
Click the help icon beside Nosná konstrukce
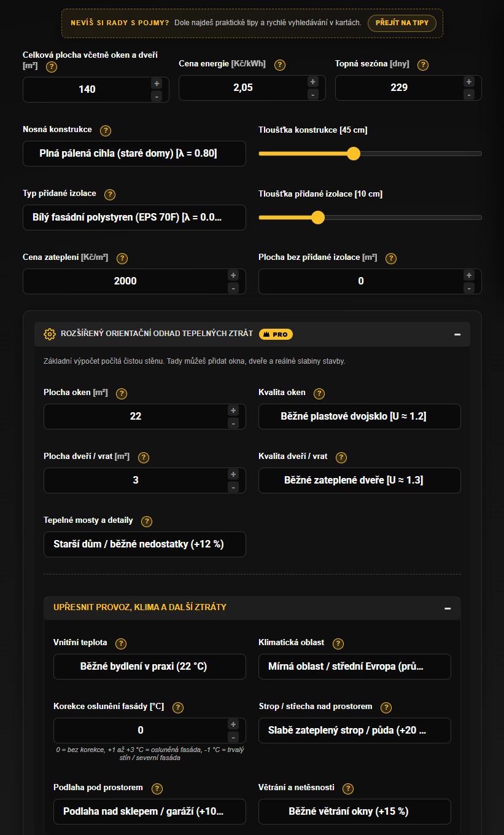106,130
